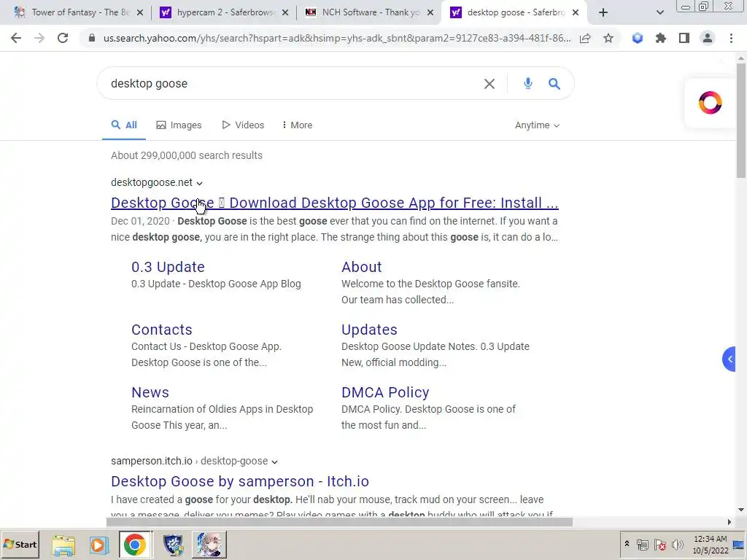Image resolution: width=747 pixels, height=560 pixels.
Task: Open the profile avatar menu
Action: click(x=708, y=38)
